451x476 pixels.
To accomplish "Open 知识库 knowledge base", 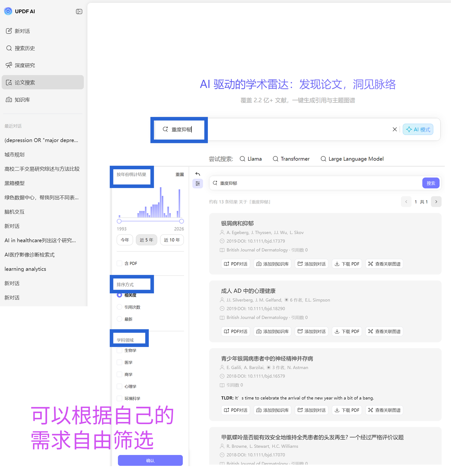I will pyautogui.click(x=43, y=100).
